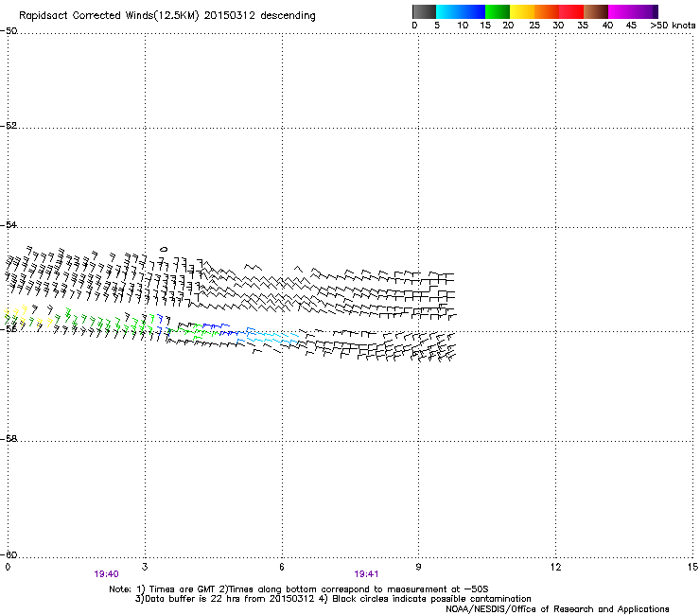
Task: Click the NOAA/NESDIS credit line
Action: (557, 609)
